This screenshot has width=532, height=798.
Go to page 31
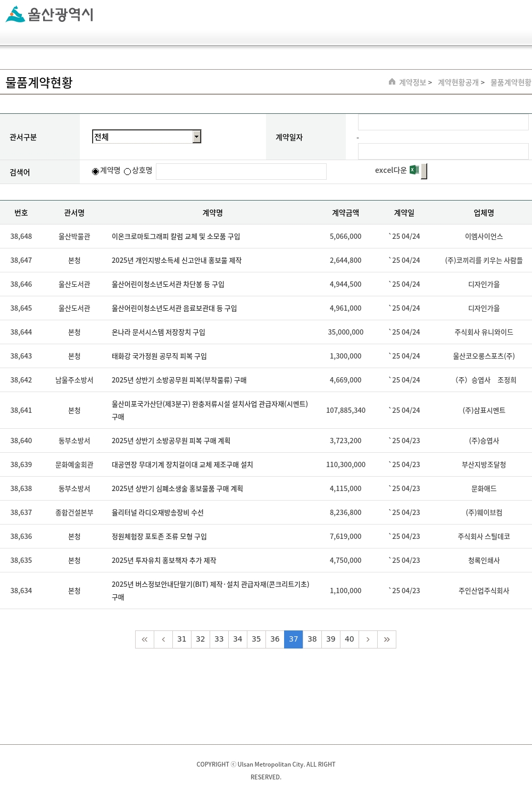(x=182, y=639)
